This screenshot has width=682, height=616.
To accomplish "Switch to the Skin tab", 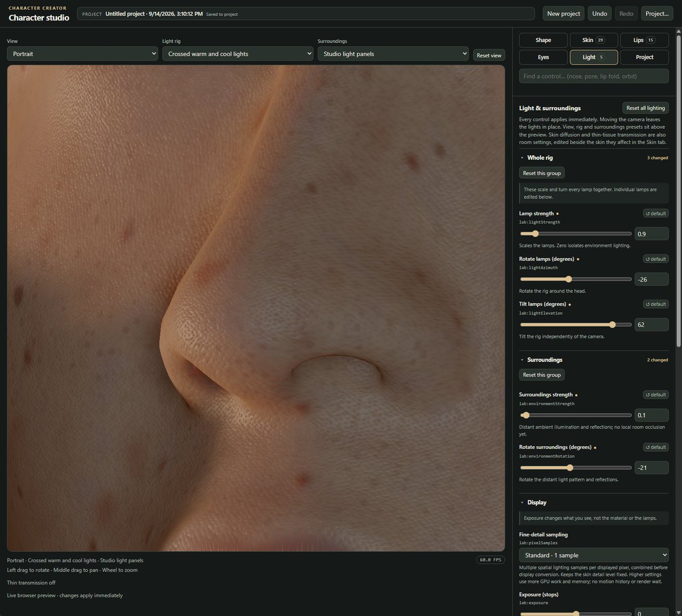I will coord(593,40).
